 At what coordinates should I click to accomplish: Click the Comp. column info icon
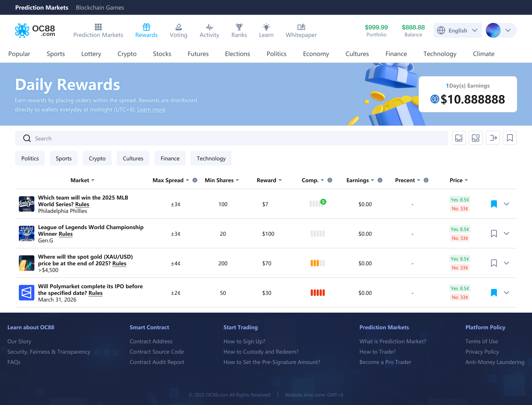pos(330,180)
